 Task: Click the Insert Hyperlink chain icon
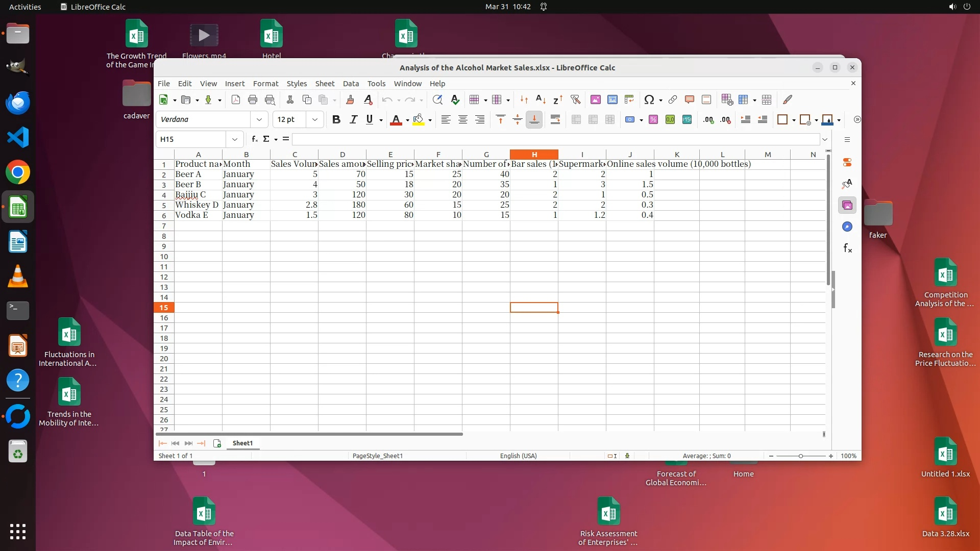click(672, 99)
